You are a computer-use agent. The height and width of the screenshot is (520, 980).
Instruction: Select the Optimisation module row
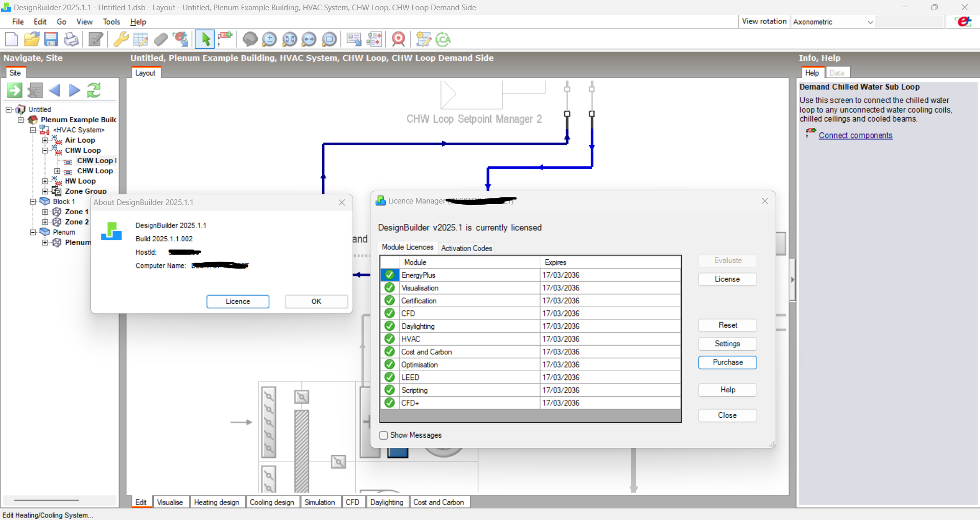(x=530, y=365)
